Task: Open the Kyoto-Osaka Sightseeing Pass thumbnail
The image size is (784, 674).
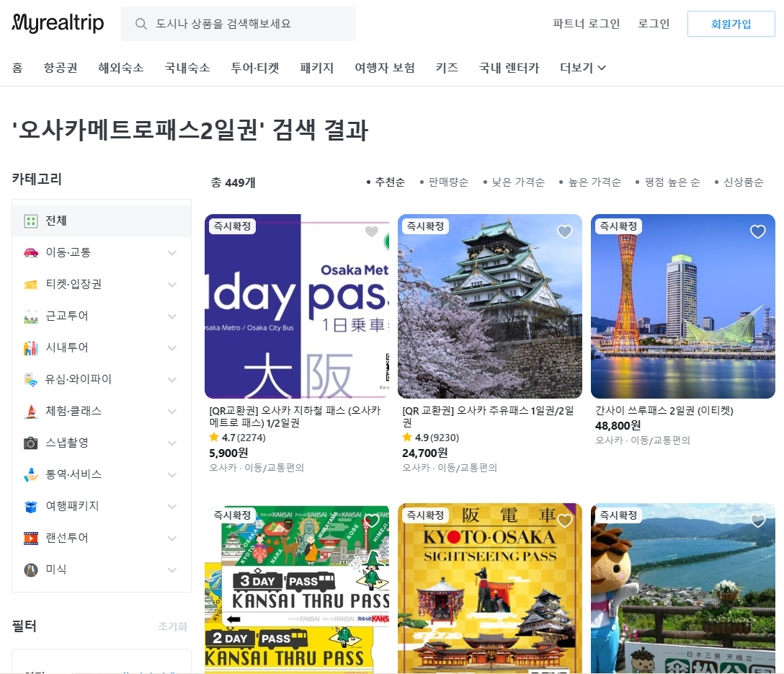Action: click(490, 588)
